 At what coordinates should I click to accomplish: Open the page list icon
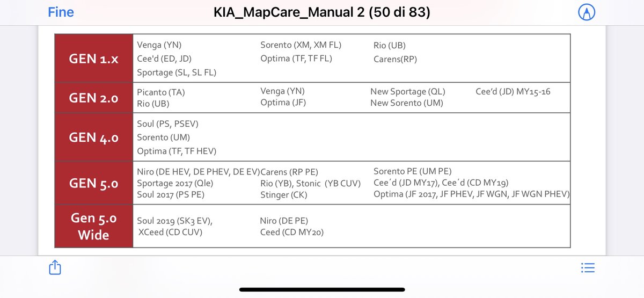588,267
